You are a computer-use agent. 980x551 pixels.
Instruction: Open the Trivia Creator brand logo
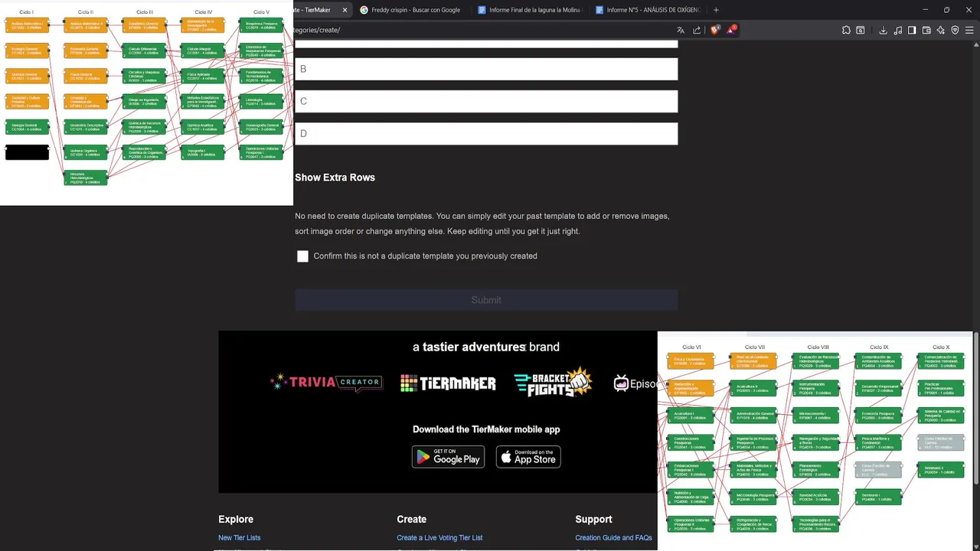(325, 382)
